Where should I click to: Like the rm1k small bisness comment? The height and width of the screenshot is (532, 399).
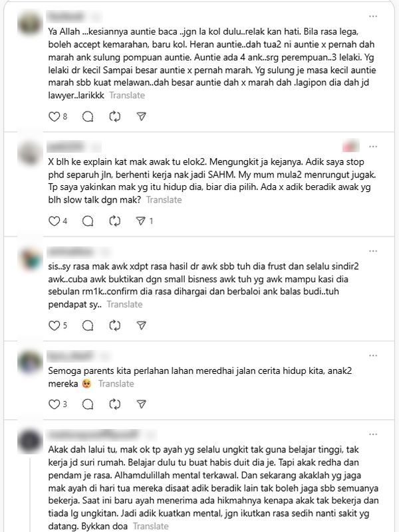point(55,325)
